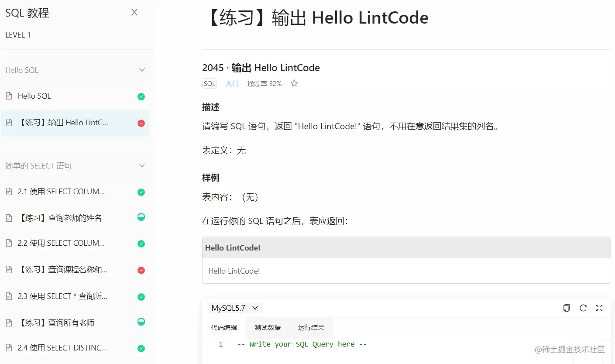Screen dimensions: 615x364
Task: Click the 2045 · 输出 Hello LintCode title
Action: pos(261,68)
